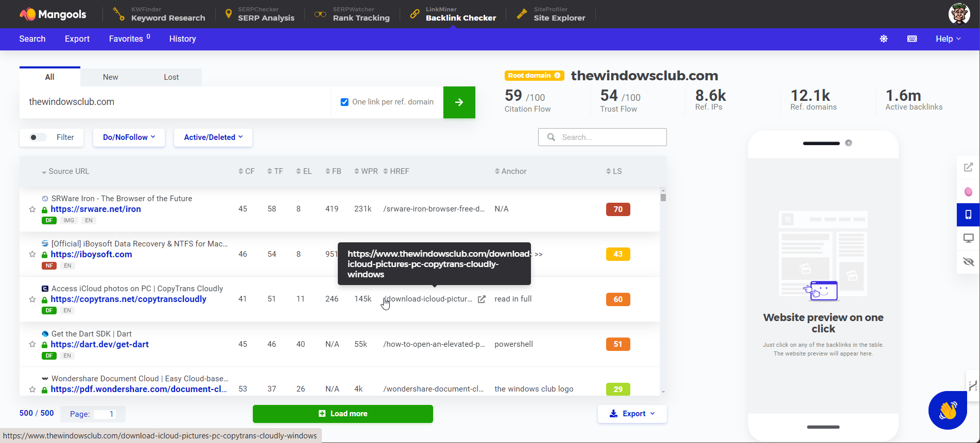Open SiteProfiler Site Explorer tool

(x=551, y=14)
